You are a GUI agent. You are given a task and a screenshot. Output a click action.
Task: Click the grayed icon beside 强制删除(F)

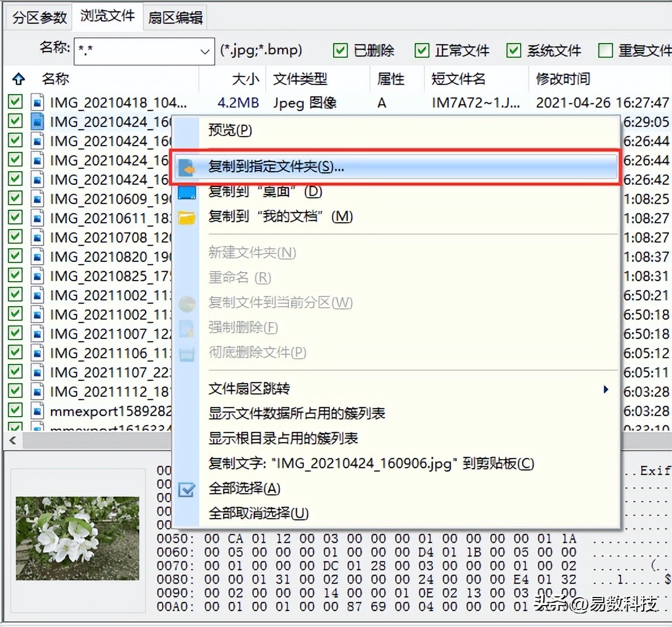click(x=186, y=328)
